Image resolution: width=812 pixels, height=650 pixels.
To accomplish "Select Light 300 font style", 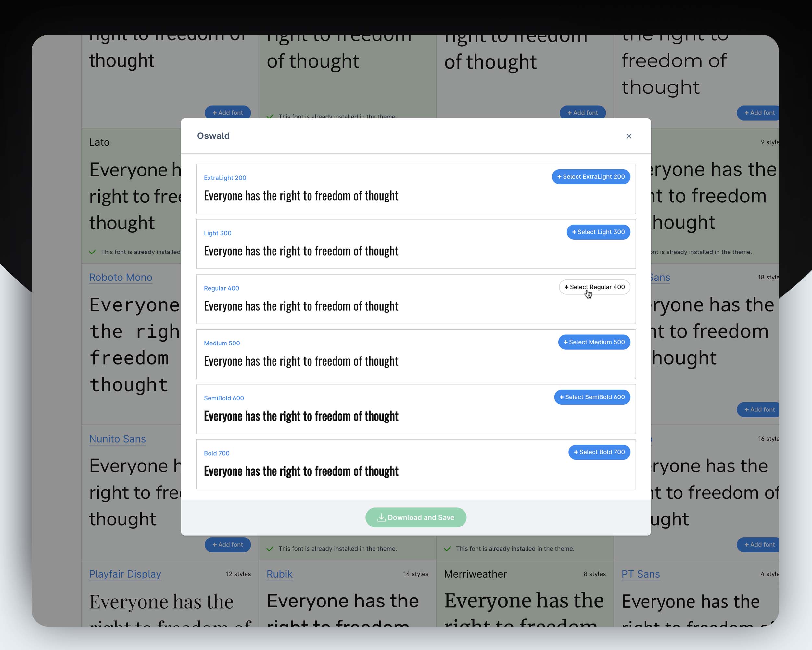I will pyautogui.click(x=598, y=231).
